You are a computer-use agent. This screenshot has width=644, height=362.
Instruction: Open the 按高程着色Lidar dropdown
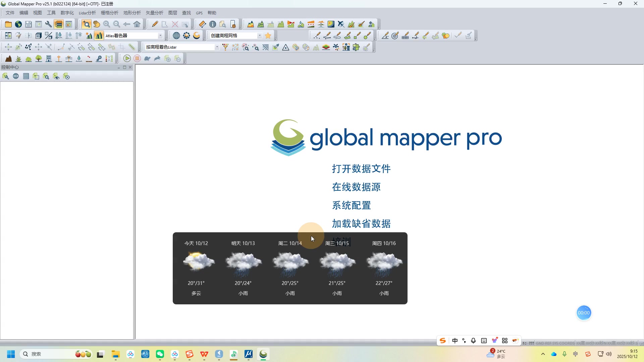click(217, 47)
